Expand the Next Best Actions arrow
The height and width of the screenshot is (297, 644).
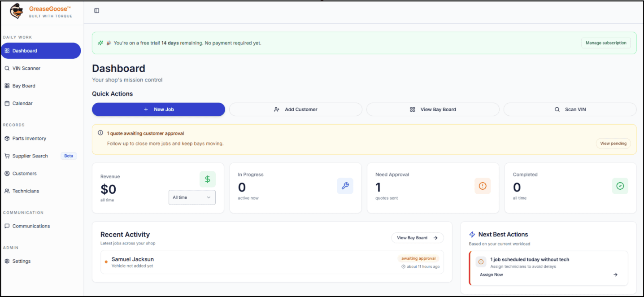point(615,274)
